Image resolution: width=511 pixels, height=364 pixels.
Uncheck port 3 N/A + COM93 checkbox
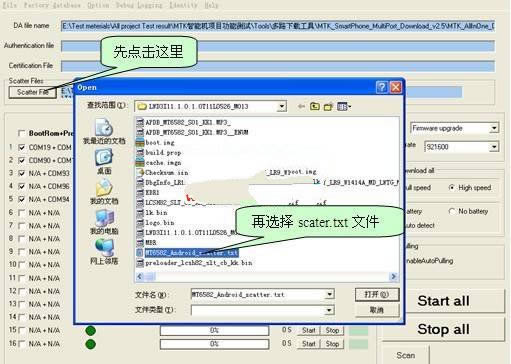(x=22, y=173)
